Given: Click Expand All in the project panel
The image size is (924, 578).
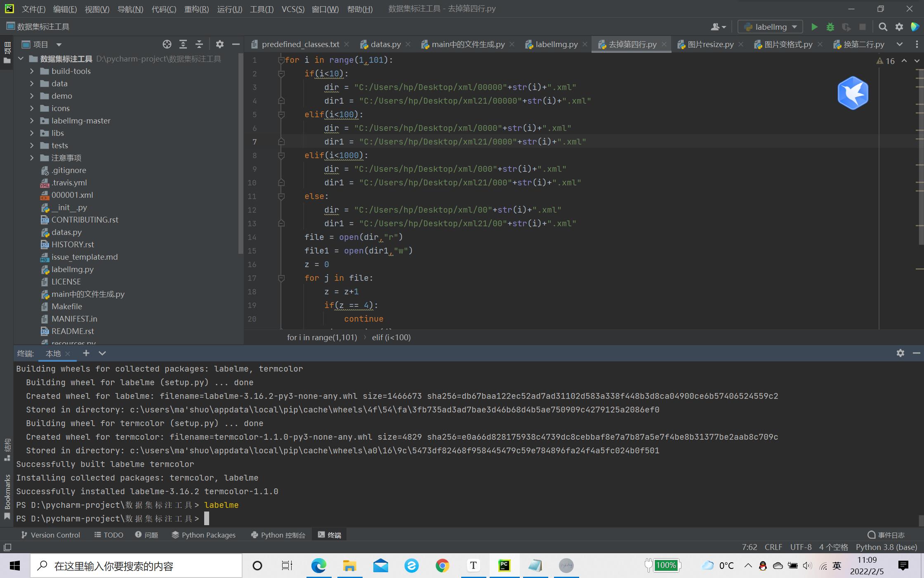Looking at the screenshot, I should 183,44.
